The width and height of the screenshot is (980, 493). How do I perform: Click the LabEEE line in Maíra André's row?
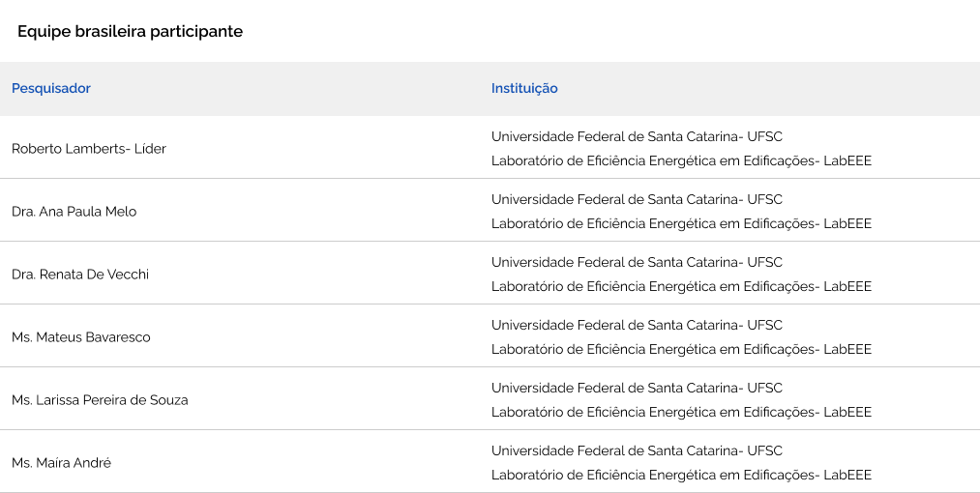tap(681, 476)
